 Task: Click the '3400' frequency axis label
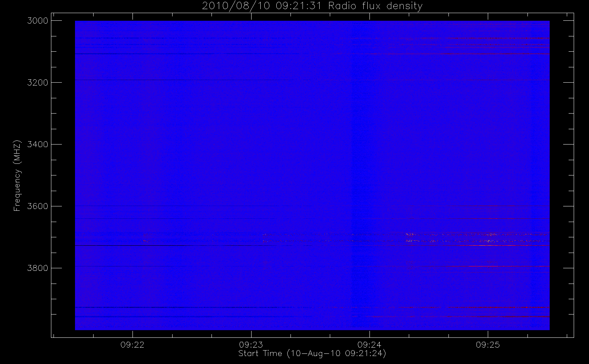tap(38, 145)
